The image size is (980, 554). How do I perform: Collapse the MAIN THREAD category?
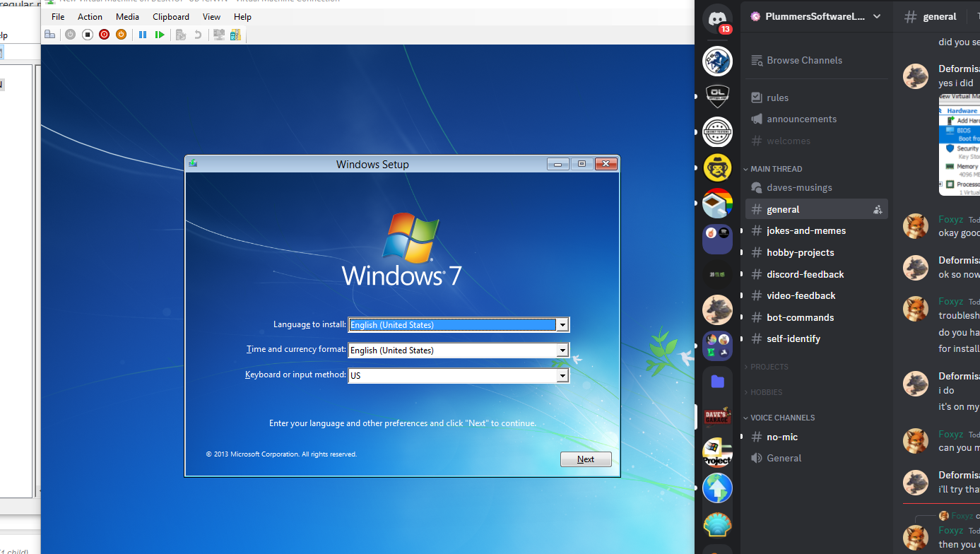click(776, 169)
